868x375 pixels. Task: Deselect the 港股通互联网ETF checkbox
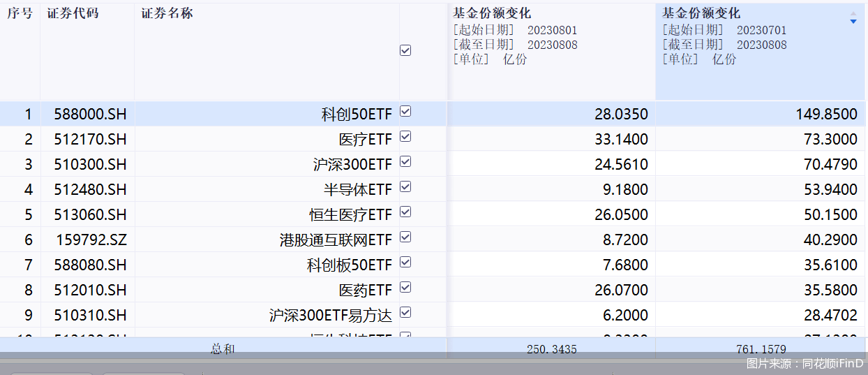click(x=405, y=237)
